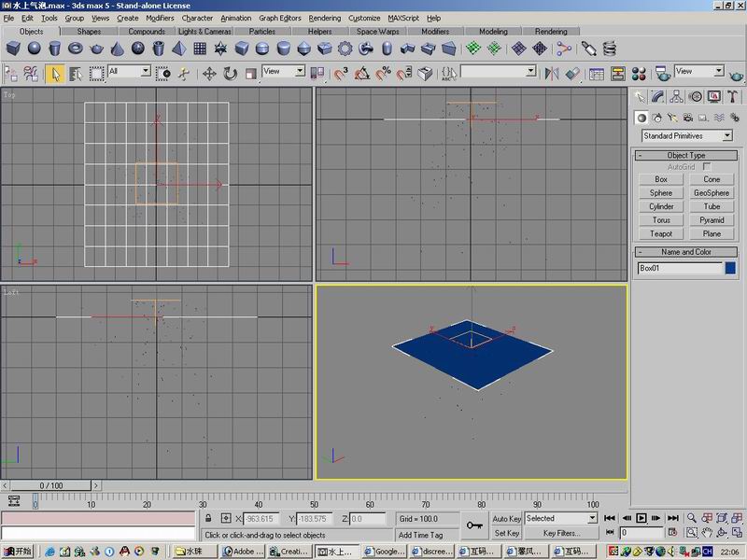Screen dimensions: 747x560
Task: Toggle the Min/Max viewport button
Action: (x=738, y=533)
